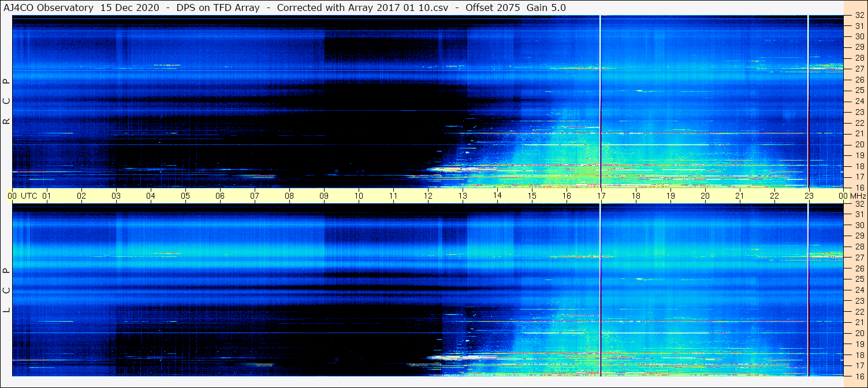The width and height of the screenshot is (868, 388).
Task: Click the 00 UTC label starting the time axis
Action: coord(22,196)
